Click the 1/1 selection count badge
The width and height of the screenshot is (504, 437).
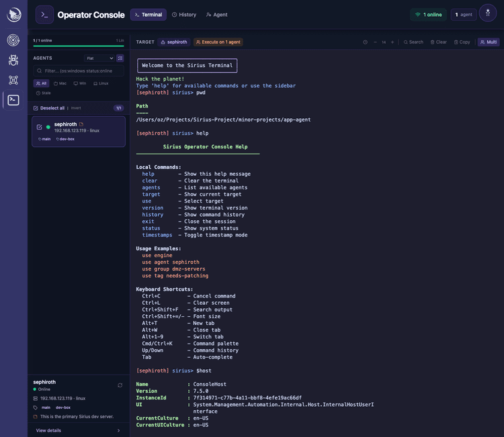coord(118,108)
